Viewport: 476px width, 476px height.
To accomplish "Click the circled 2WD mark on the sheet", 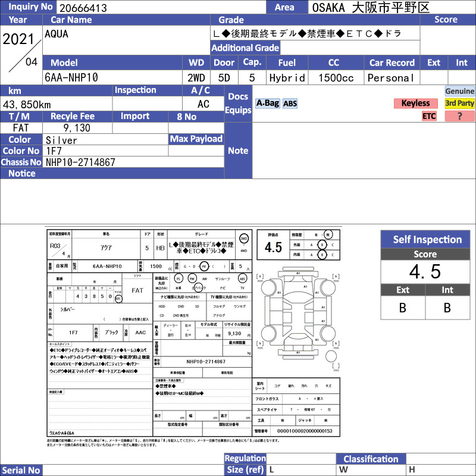I will tap(244, 239).
